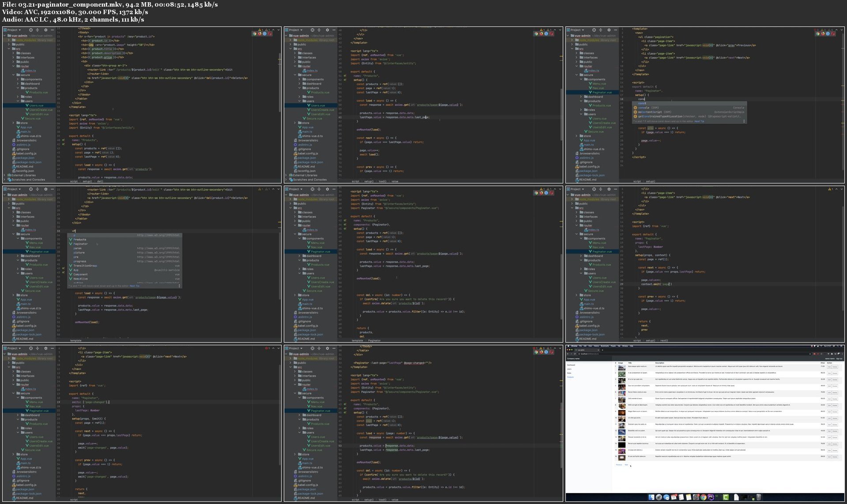
Task: Choose Paginator from the autocomplete popup
Action: [x=124, y=244]
